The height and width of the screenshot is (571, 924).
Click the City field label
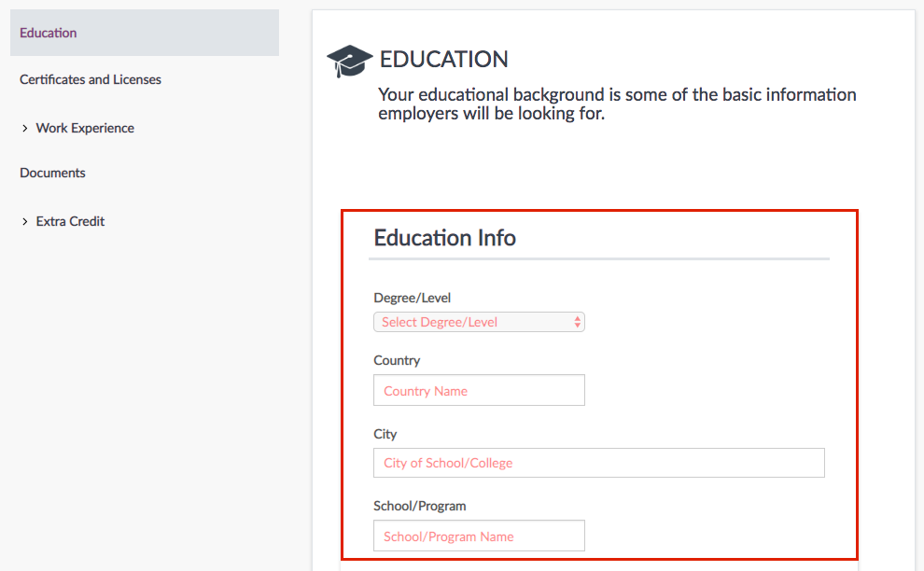[385, 434]
